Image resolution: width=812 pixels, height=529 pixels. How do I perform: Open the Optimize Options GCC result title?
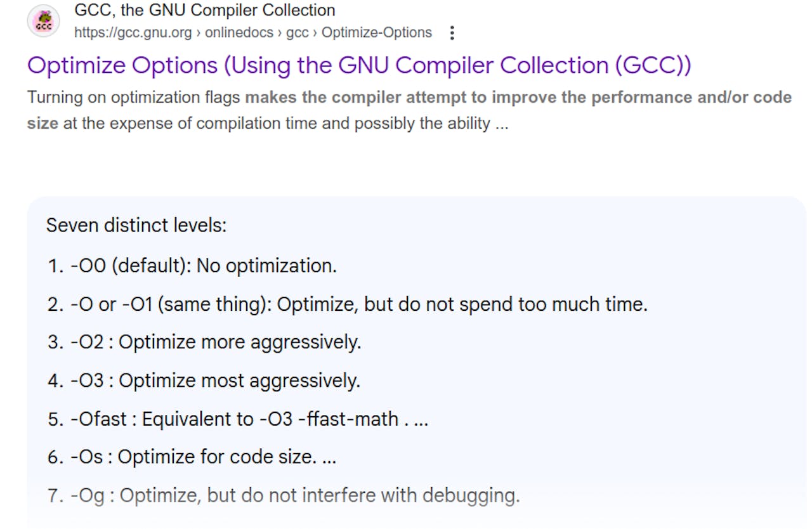pos(359,65)
